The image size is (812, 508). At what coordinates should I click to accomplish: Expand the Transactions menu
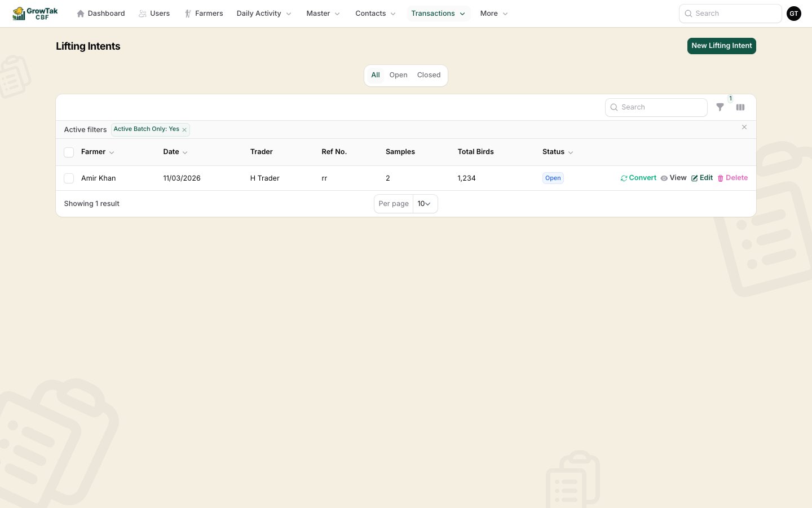pyautogui.click(x=438, y=14)
